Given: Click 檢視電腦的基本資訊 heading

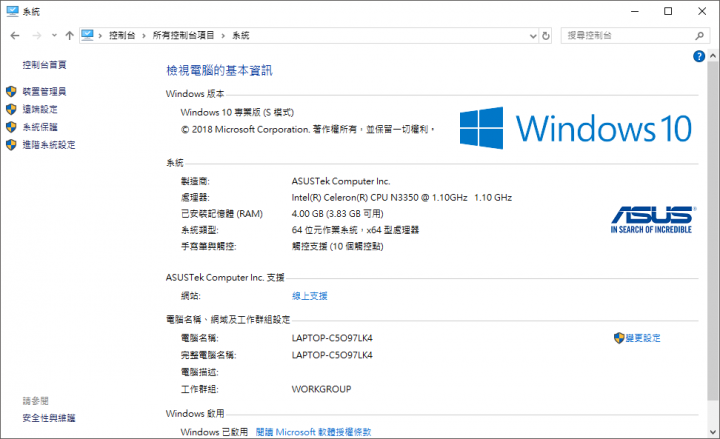Looking at the screenshot, I should (x=219, y=70).
